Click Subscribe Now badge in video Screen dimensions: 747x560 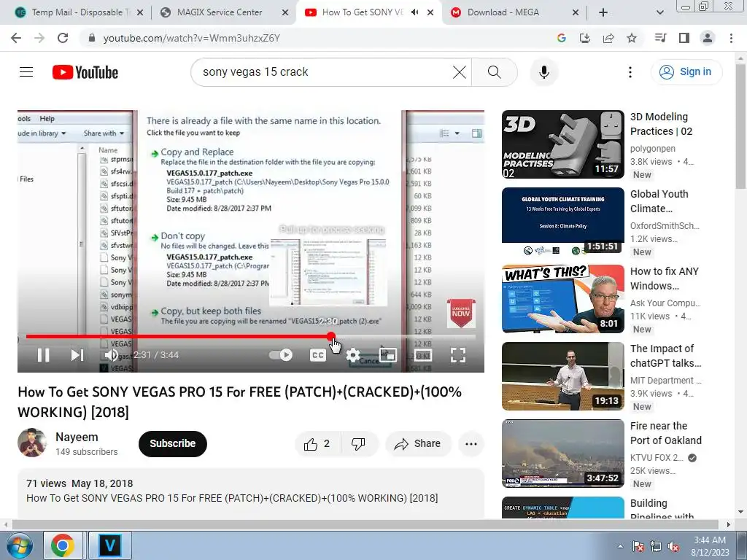point(461,313)
